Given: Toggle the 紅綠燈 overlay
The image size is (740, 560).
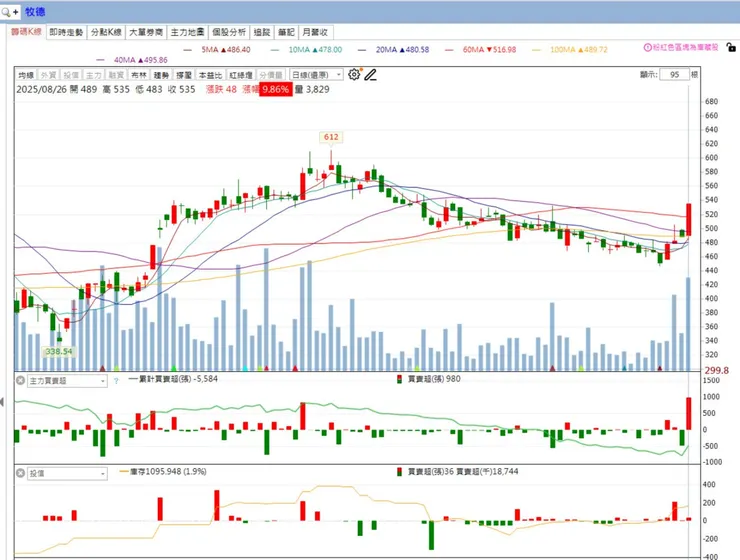Looking at the screenshot, I should point(241,75).
